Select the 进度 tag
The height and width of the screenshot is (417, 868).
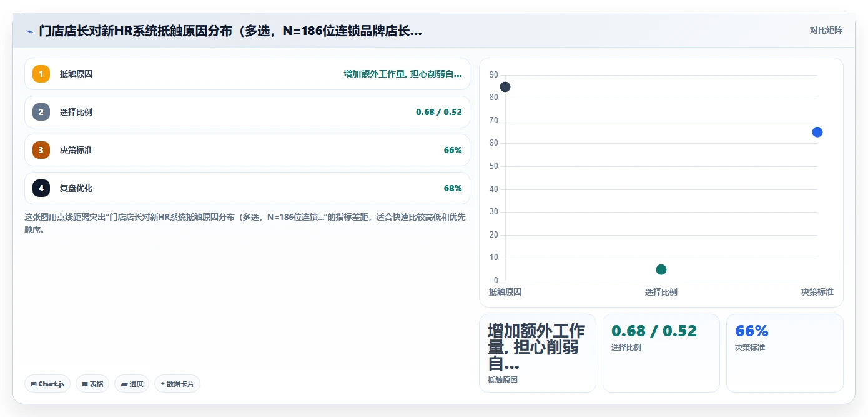pyautogui.click(x=132, y=384)
